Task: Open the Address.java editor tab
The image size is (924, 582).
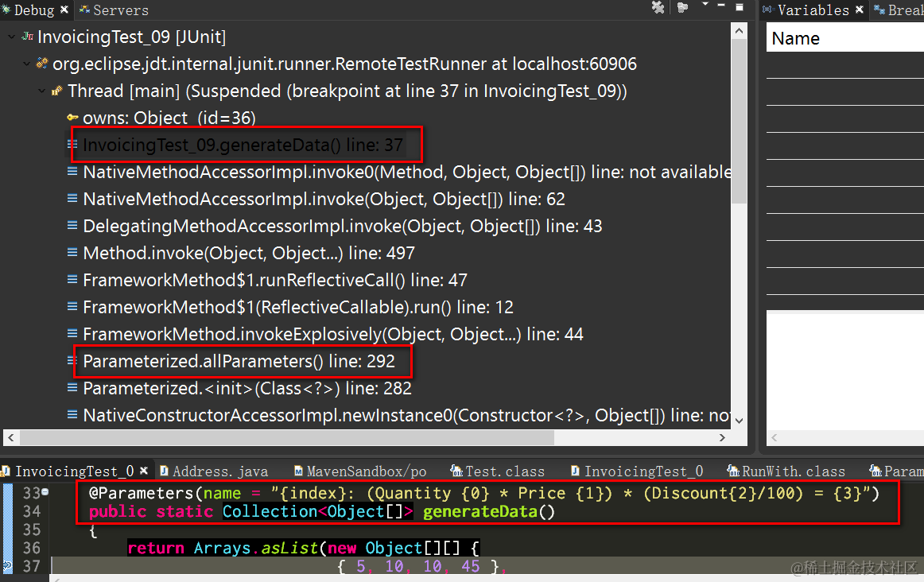Action: coord(215,471)
